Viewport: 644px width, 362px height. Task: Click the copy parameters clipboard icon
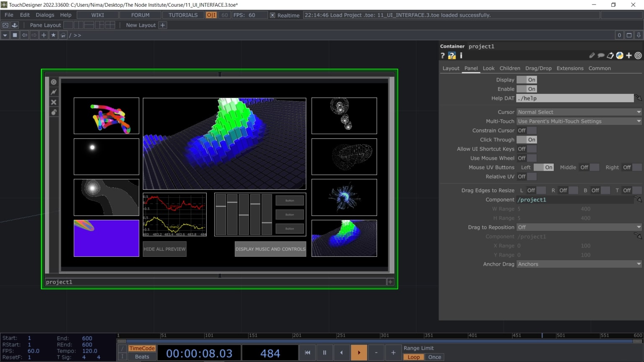point(610,55)
